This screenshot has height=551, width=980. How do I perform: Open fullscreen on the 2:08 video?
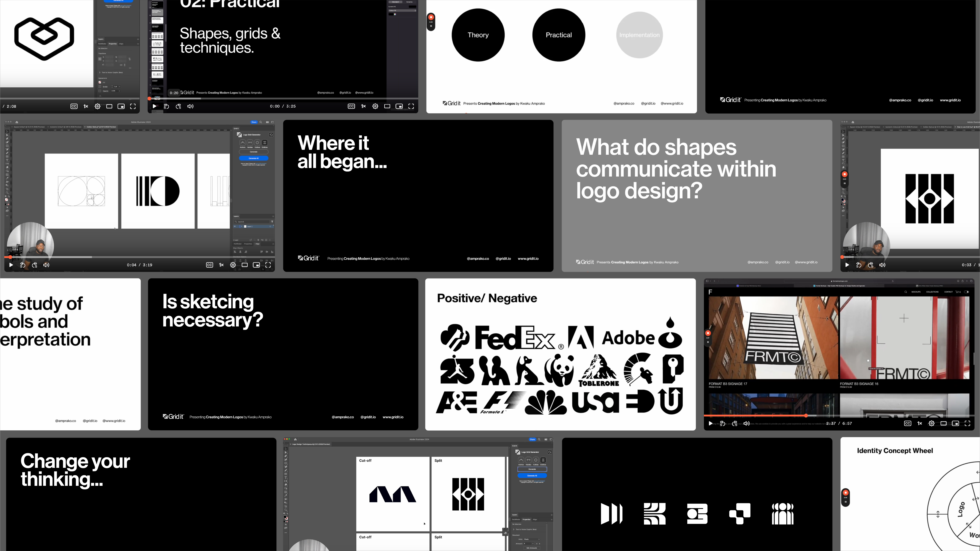pyautogui.click(x=133, y=106)
